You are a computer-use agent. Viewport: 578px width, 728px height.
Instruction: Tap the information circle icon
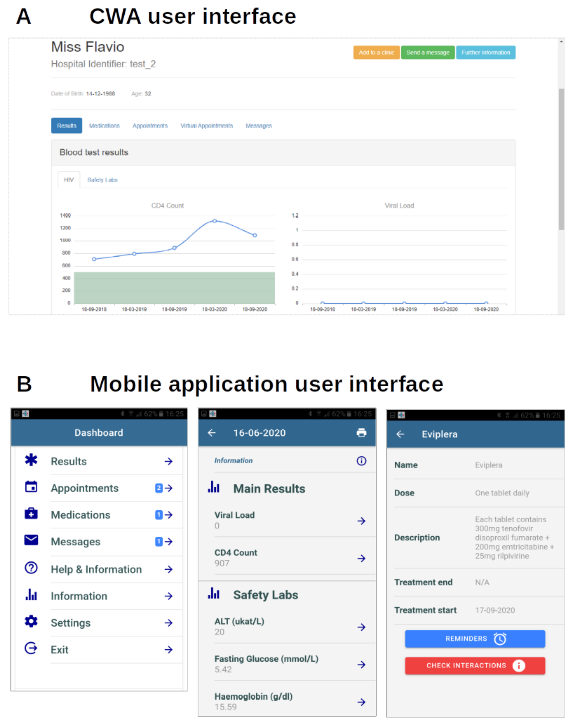pyautogui.click(x=361, y=461)
